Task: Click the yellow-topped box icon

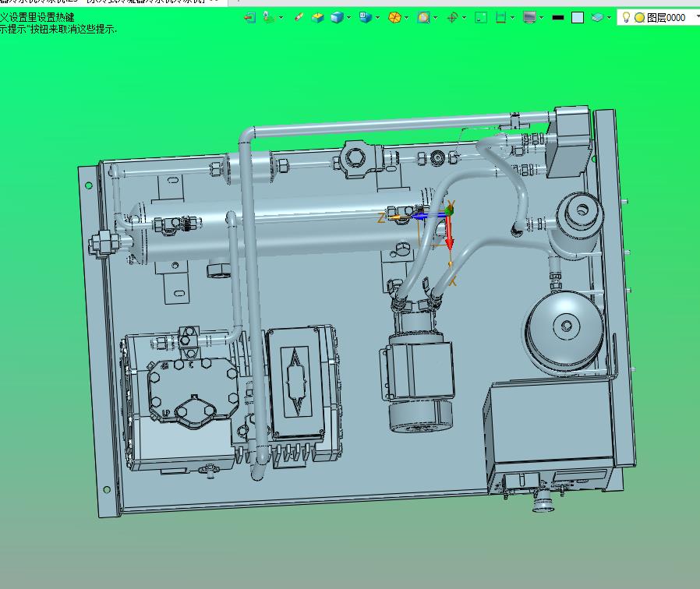Action: [317, 17]
